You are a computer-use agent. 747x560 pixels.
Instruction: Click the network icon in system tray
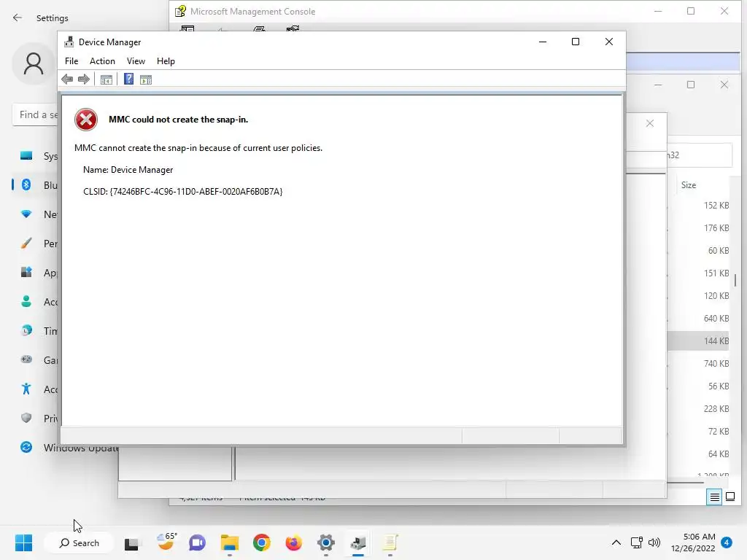point(636,542)
